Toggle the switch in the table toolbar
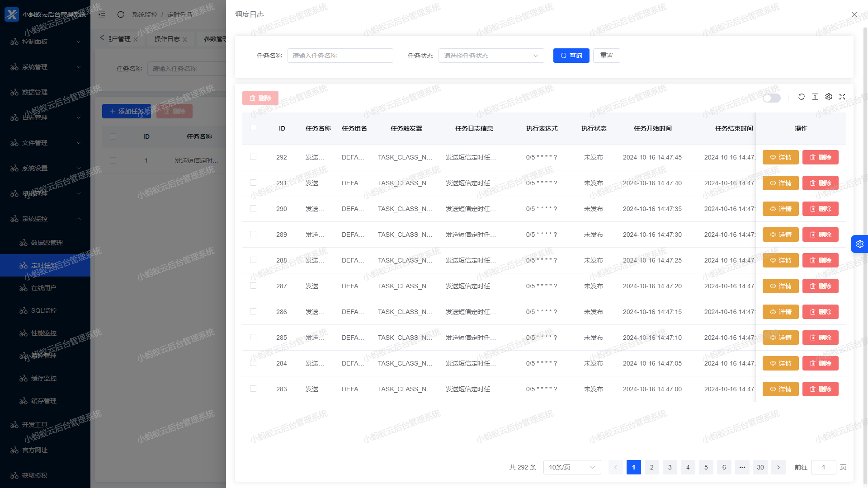Viewport: 868px width, 488px height. pos(772,98)
